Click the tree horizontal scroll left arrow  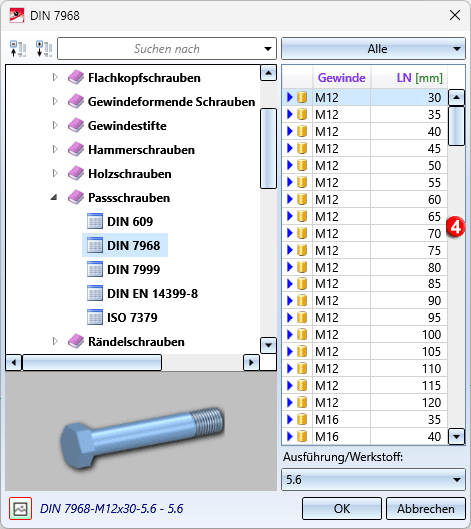[x=14, y=363]
